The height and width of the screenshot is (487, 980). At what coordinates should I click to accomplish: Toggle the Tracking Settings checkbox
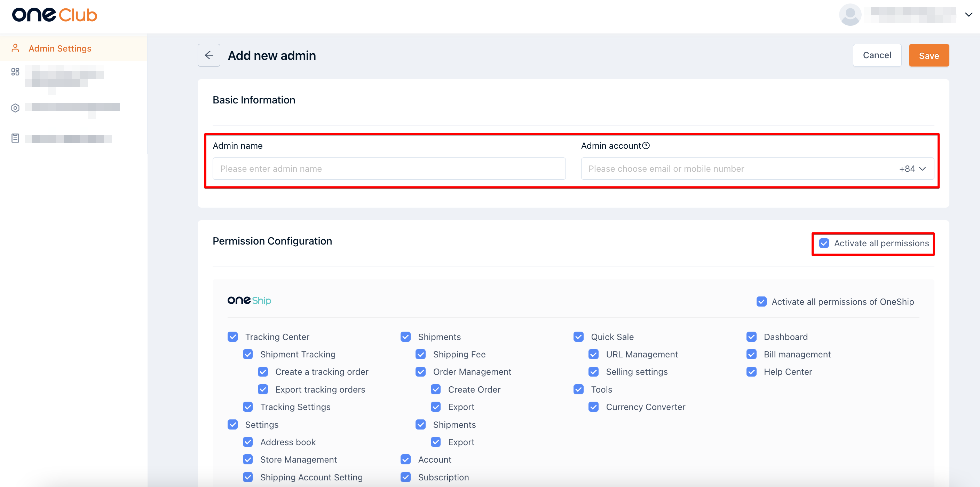tap(248, 407)
